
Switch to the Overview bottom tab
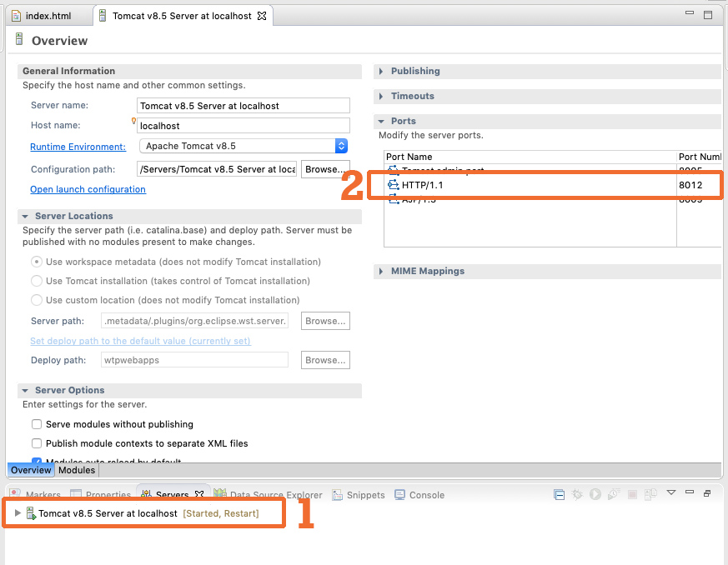(x=31, y=470)
